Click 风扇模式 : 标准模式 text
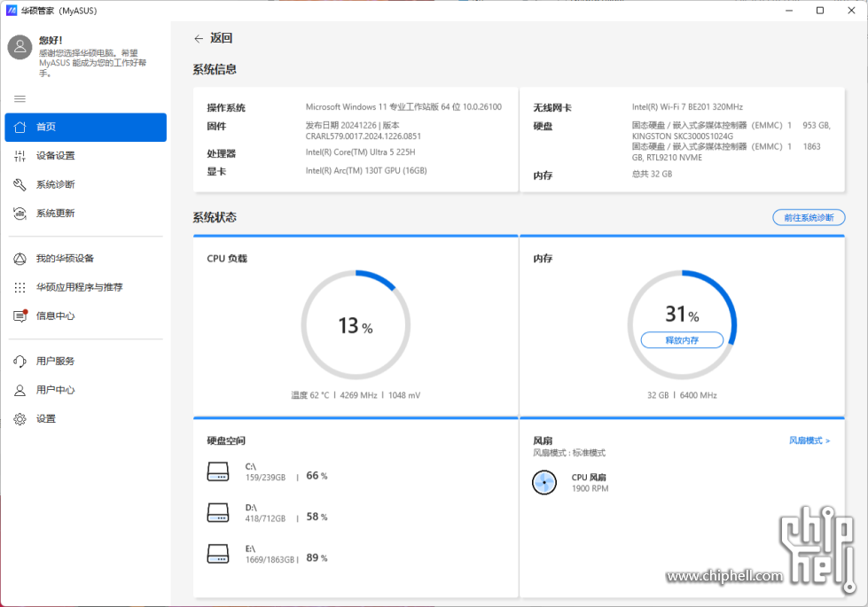The height and width of the screenshot is (607, 868). (569, 453)
